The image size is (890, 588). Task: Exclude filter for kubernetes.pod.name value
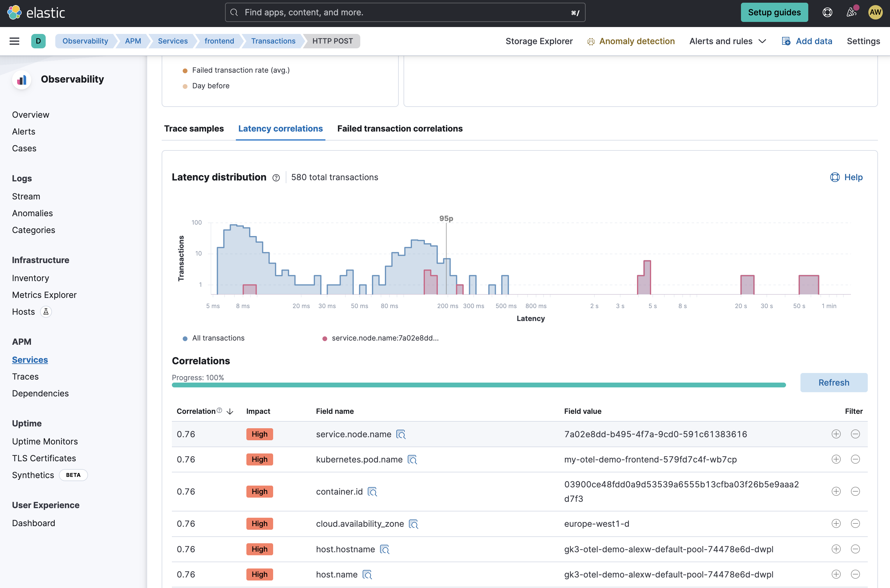855,459
